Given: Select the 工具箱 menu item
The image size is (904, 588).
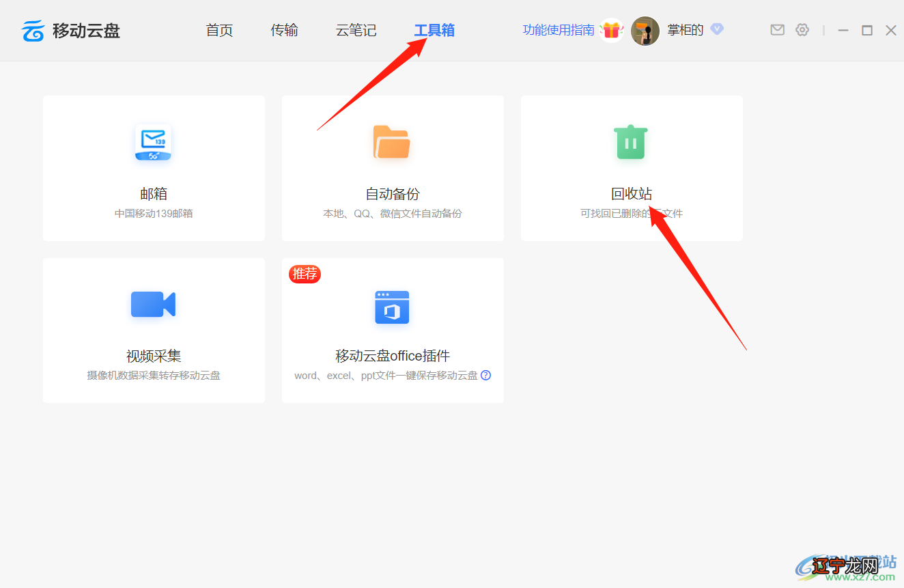Looking at the screenshot, I should [x=434, y=30].
